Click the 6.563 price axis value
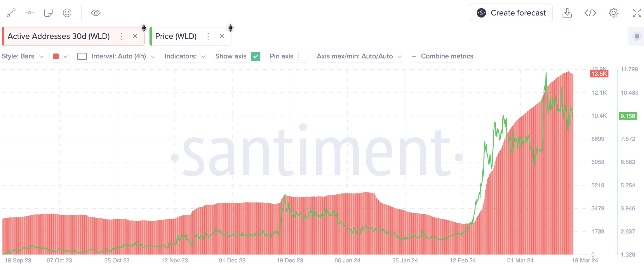Viewport: 644px width, 270px height. (628, 162)
